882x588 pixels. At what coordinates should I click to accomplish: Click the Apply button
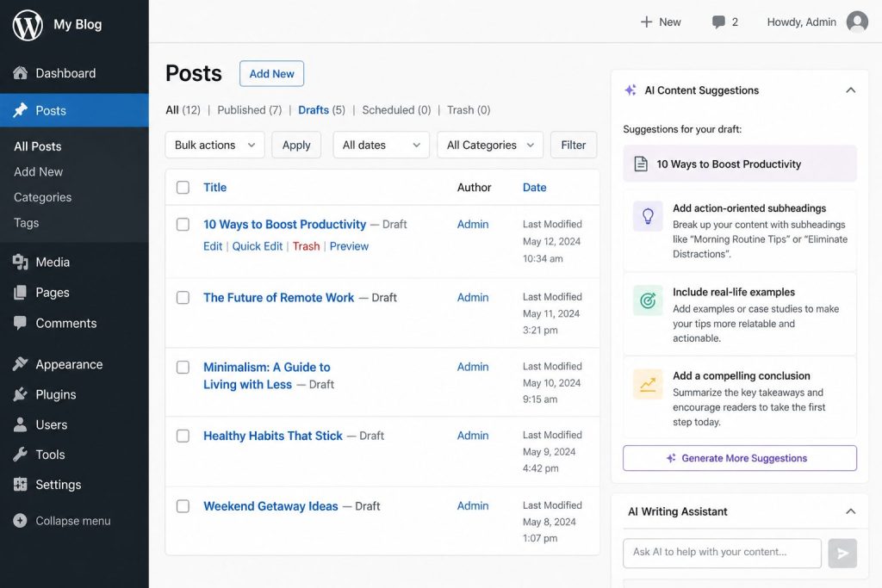[x=296, y=145]
